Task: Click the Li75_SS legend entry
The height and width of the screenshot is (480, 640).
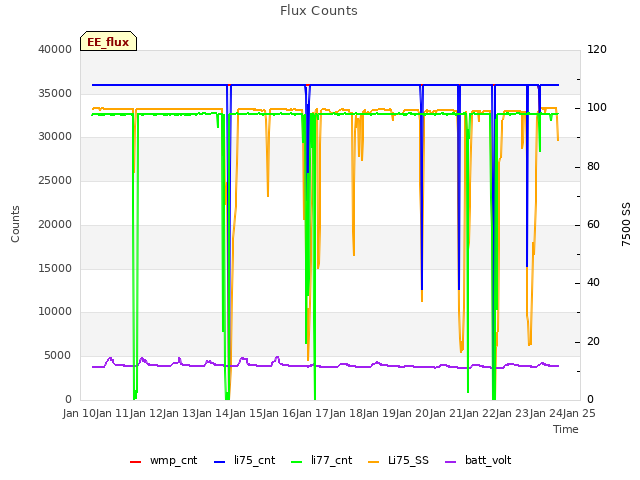Action: 398,460
